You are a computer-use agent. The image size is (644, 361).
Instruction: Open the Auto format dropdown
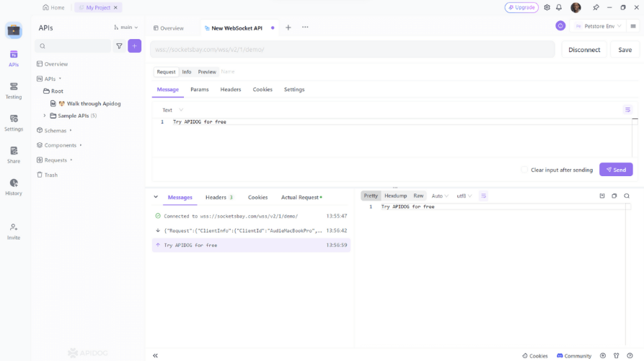[440, 196]
